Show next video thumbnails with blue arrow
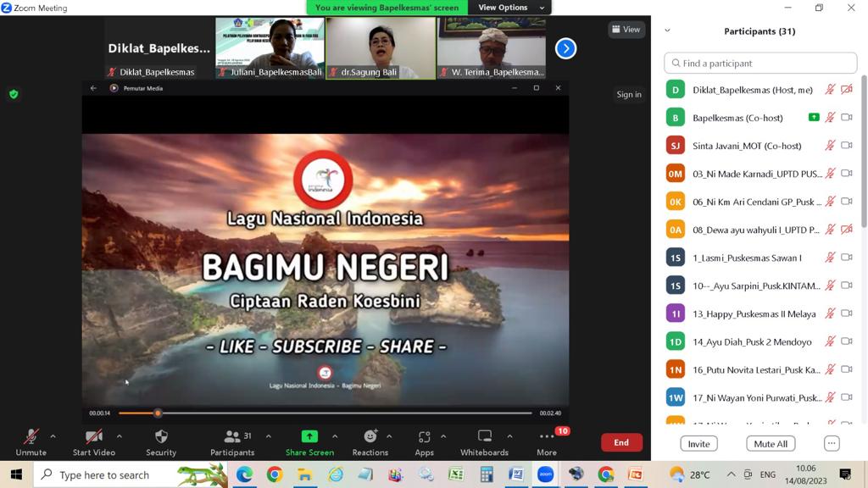Screen dimensions: 868x488 pos(565,48)
